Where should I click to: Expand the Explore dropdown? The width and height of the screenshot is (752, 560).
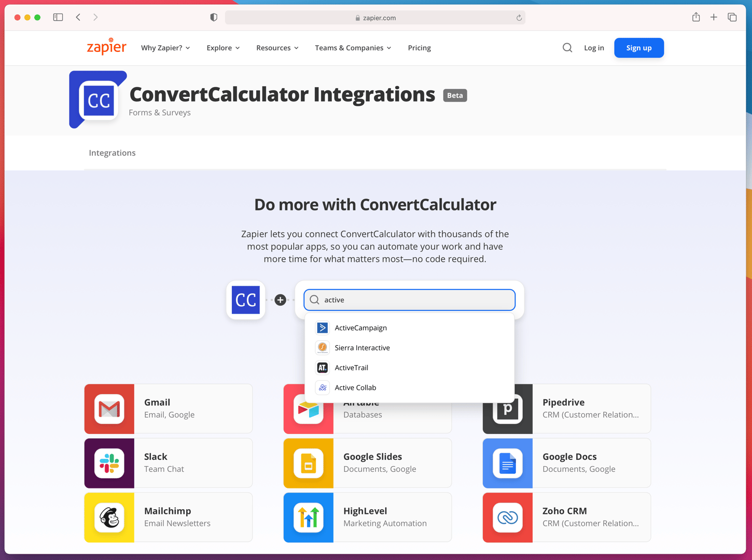pyautogui.click(x=223, y=48)
